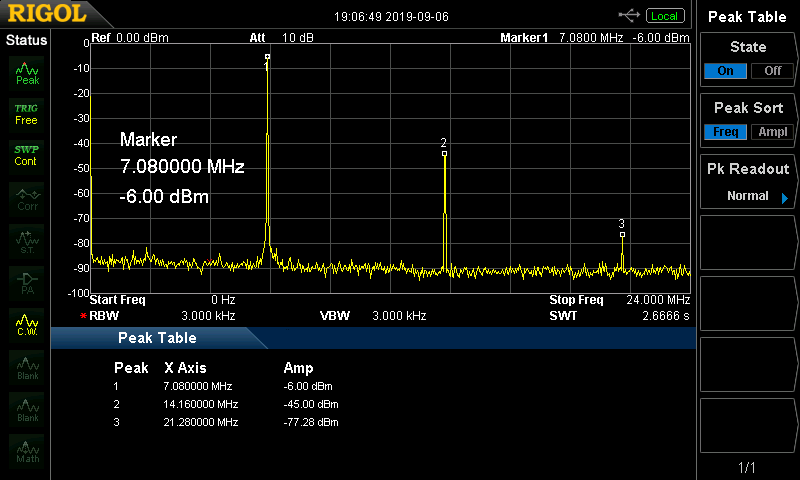The height and width of the screenshot is (480, 800).
Task: Click the Stop Freq 24.000 MHz value
Action: (657, 300)
